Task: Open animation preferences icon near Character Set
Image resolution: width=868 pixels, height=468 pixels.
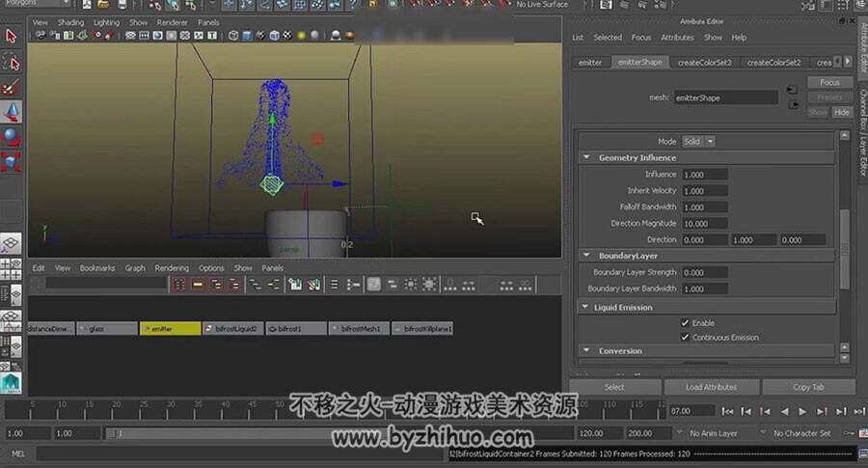Action: (x=863, y=433)
